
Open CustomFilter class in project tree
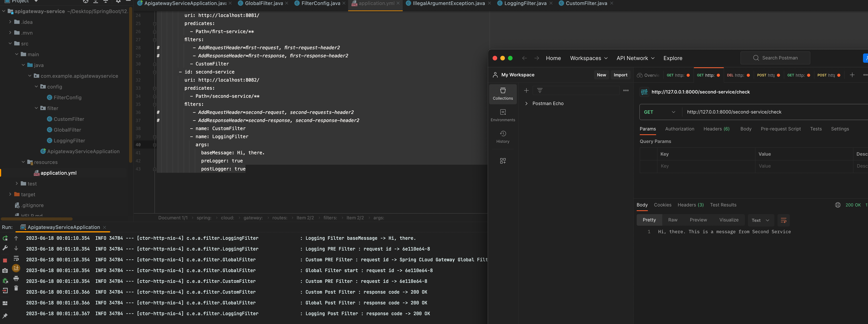pyautogui.click(x=69, y=119)
